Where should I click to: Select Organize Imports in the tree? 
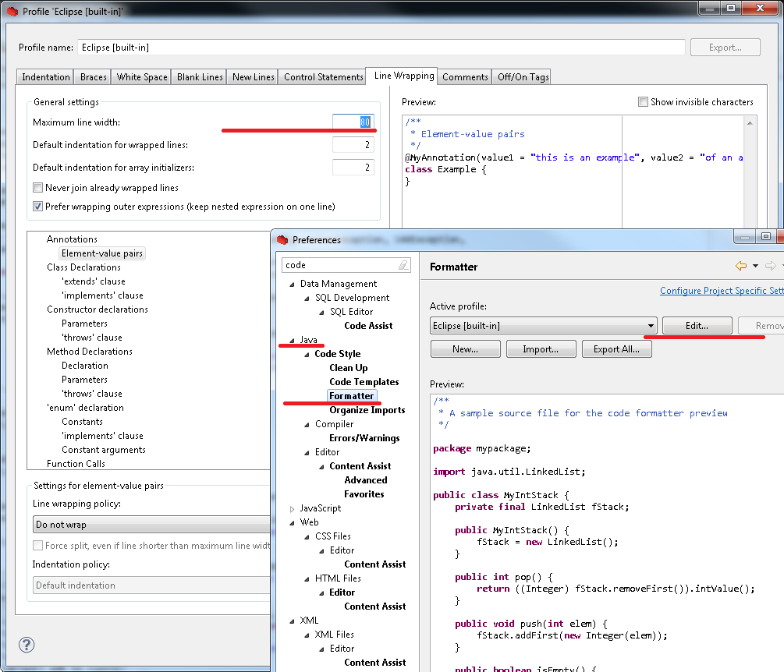pos(367,410)
